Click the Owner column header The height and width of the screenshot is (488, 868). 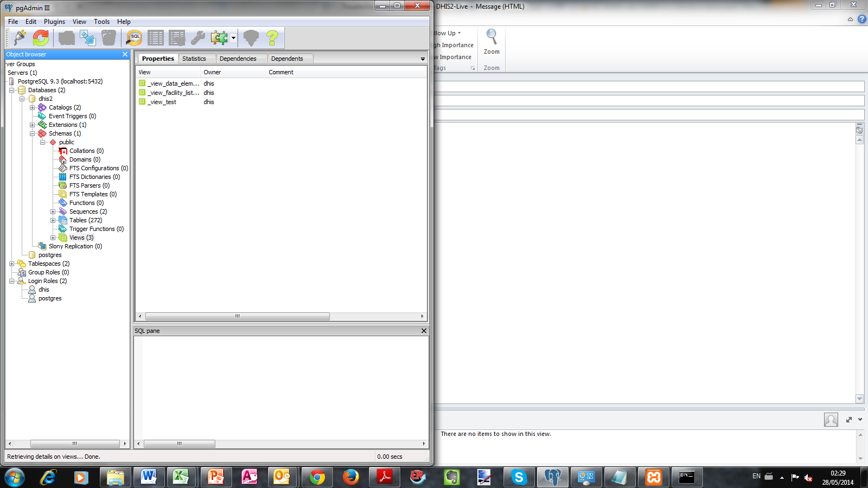233,72
